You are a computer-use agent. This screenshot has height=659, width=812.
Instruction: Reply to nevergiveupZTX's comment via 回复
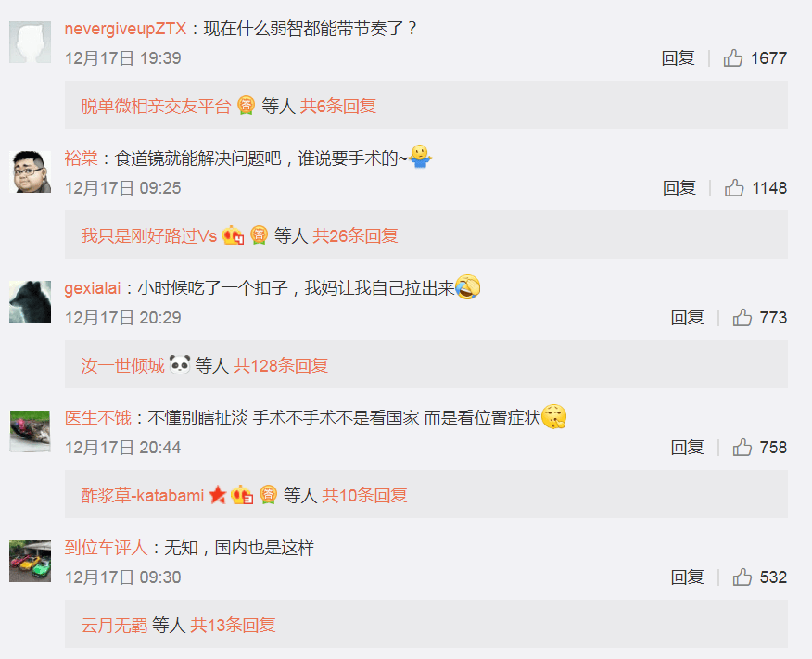click(x=678, y=58)
